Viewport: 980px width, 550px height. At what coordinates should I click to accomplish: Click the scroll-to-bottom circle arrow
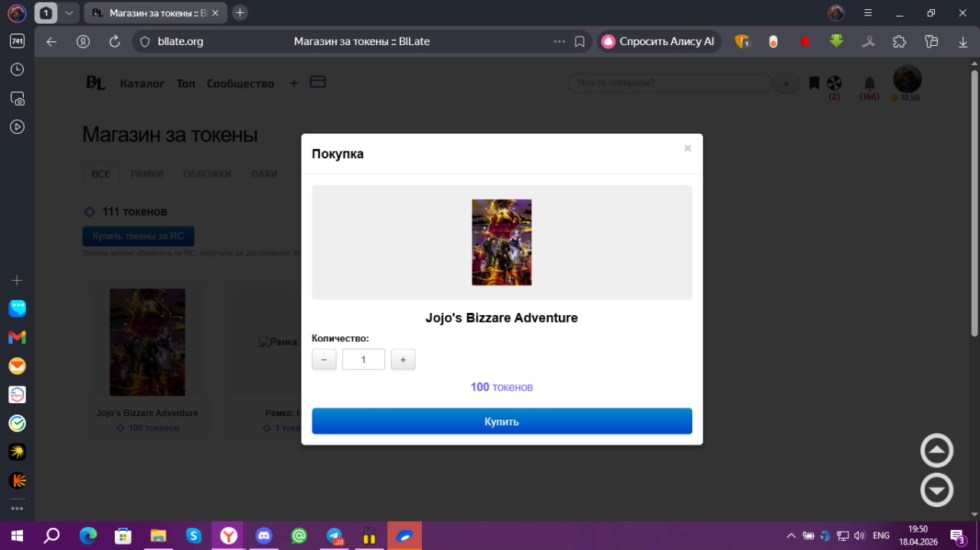coord(936,490)
